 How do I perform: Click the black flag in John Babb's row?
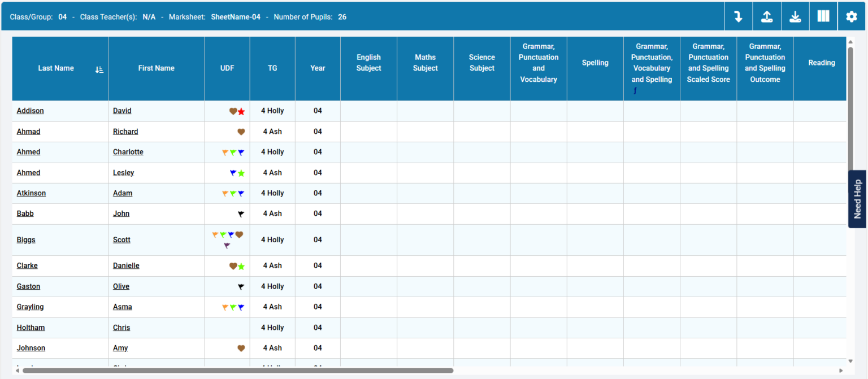[241, 214]
